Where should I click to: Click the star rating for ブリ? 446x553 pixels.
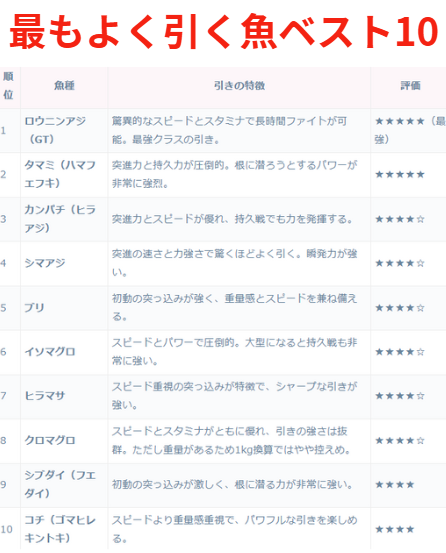pyautogui.click(x=400, y=308)
